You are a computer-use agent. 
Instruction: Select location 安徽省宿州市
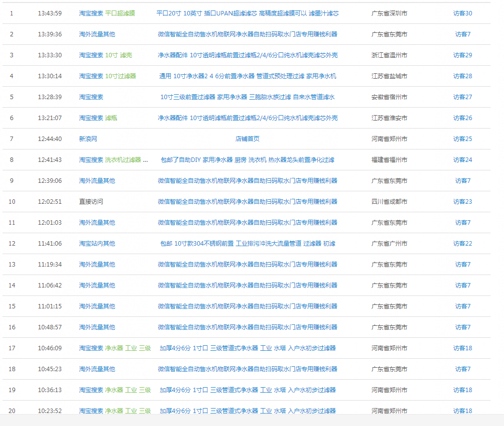[389, 97]
